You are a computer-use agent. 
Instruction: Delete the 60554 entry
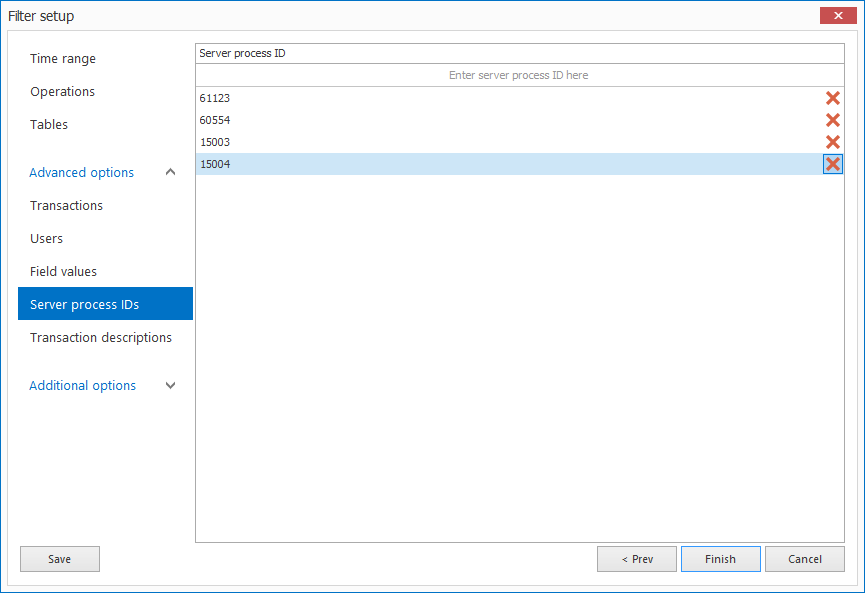832,120
